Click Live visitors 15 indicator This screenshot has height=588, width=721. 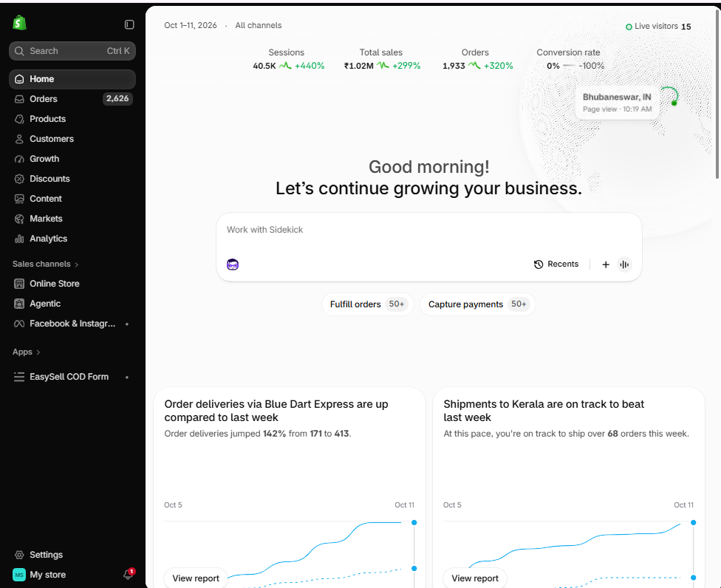(658, 27)
